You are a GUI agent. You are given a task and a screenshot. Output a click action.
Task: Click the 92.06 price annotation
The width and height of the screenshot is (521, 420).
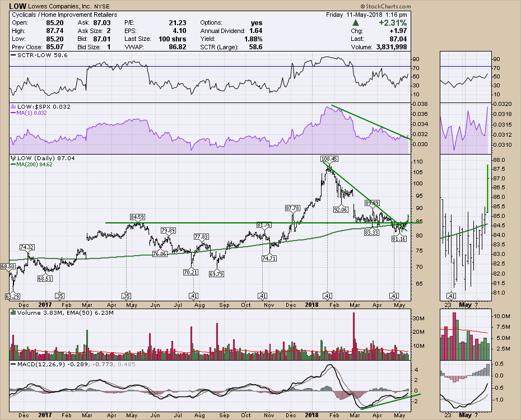click(x=341, y=209)
